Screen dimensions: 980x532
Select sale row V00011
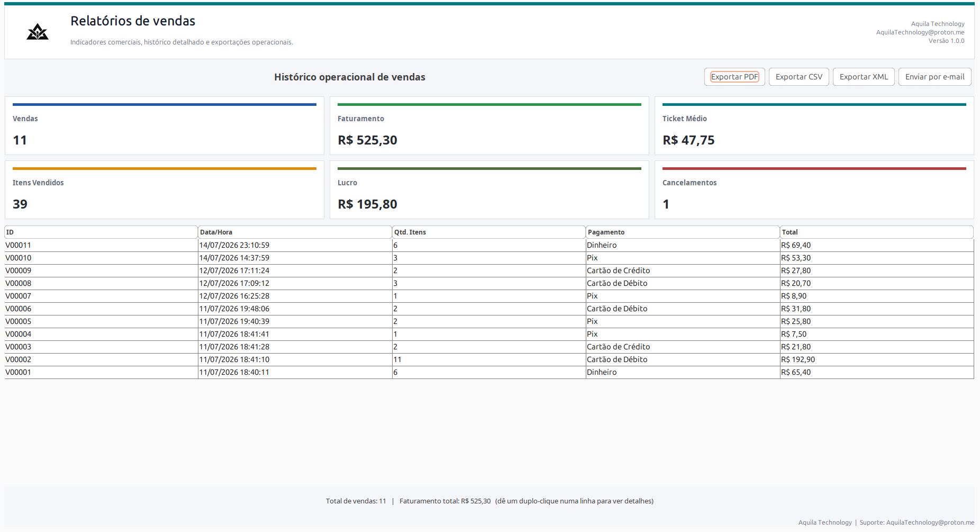[489, 245]
